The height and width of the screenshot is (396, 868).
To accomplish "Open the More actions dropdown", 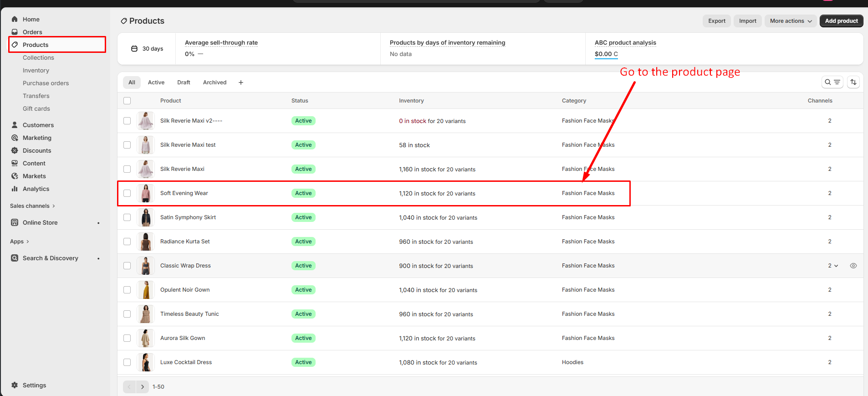I will [x=791, y=21].
